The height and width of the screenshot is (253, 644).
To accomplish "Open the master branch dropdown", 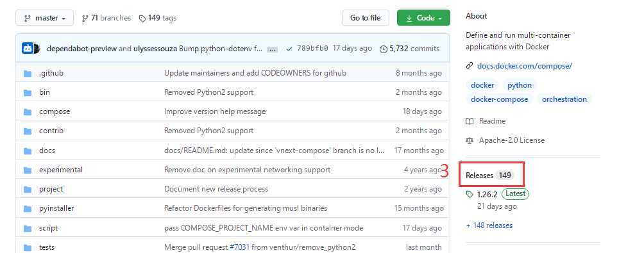I will (44, 18).
